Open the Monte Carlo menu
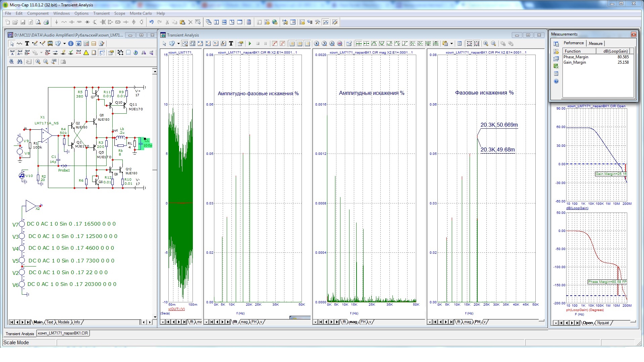644x362 pixels. click(141, 13)
